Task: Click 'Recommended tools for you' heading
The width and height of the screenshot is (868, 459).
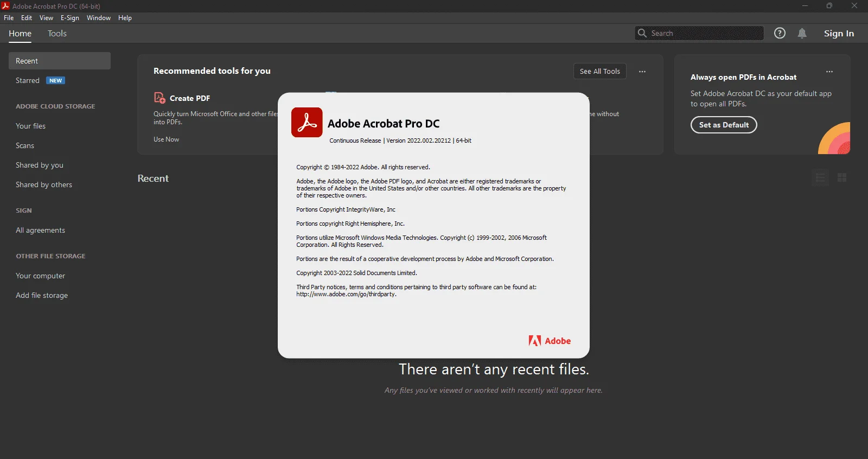Action: point(212,71)
